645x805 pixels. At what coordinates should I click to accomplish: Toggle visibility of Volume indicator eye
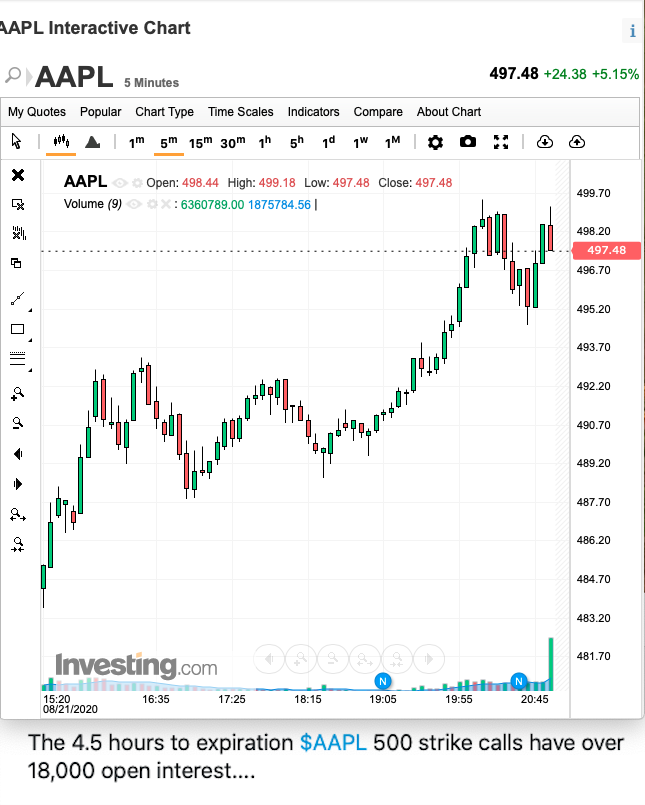[x=134, y=204]
